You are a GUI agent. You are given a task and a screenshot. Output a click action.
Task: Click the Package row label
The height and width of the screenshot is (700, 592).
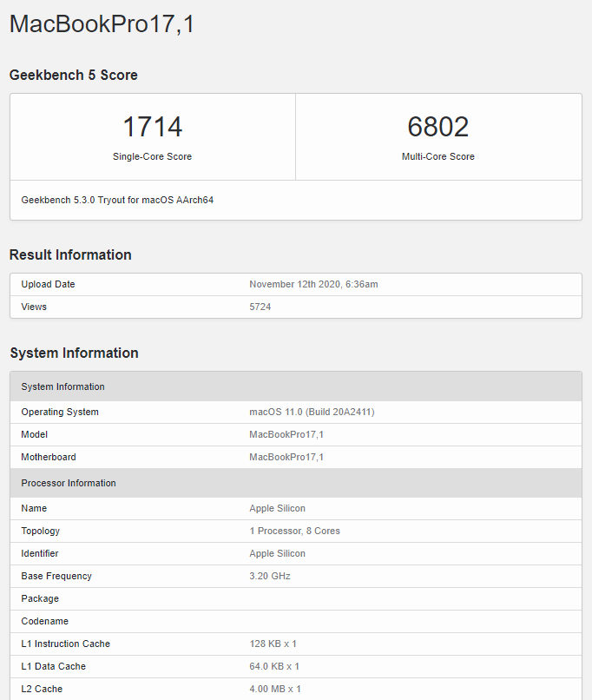tap(40, 598)
